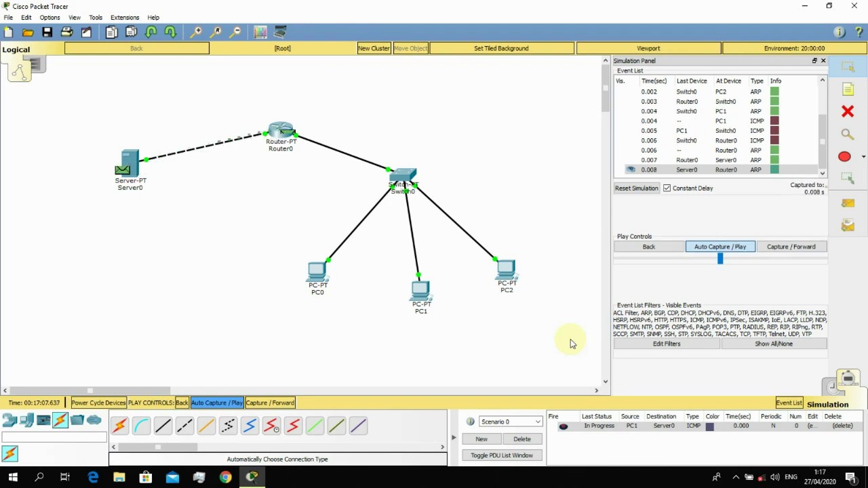This screenshot has height=488, width=868.
Task: Click the blue simulation speed slider handle
Action: coord(720,258)
